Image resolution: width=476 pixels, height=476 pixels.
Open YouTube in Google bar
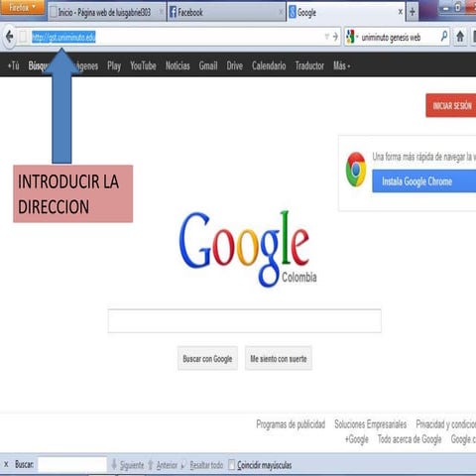[143, 65]
